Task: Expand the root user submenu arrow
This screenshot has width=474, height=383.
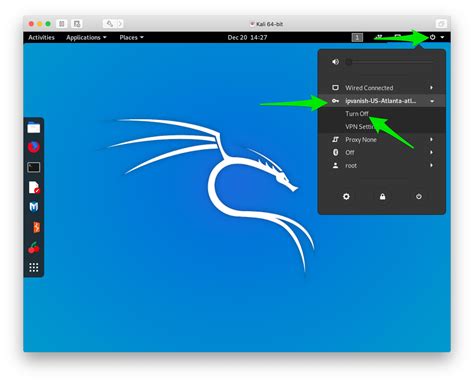Action: 431,165
